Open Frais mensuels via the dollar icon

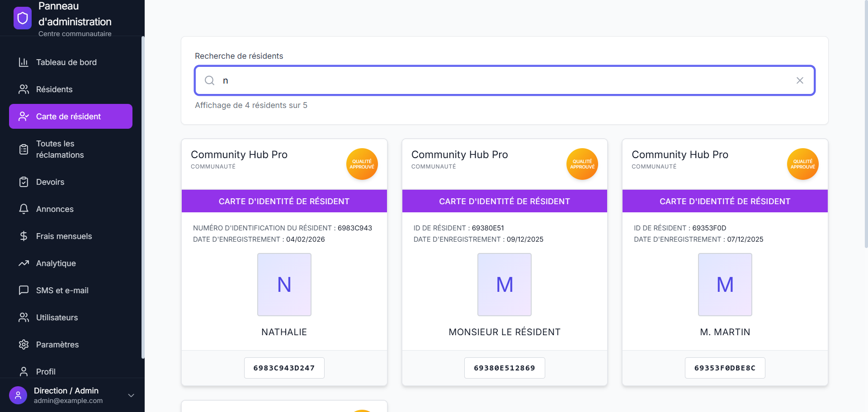pos(24,236)
